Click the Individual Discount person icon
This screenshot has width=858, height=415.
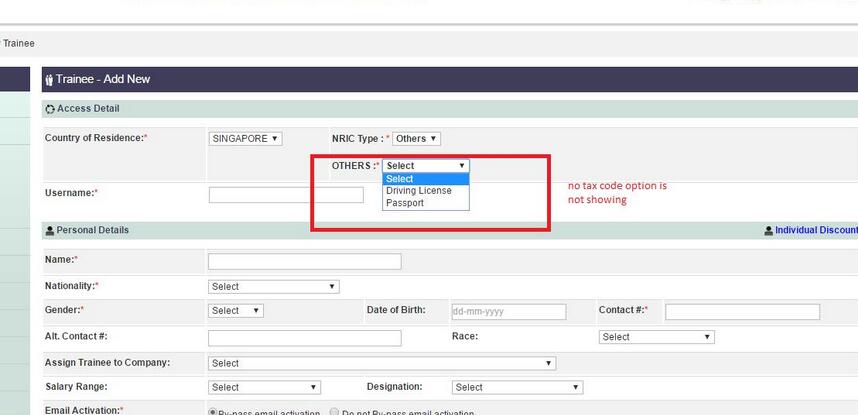[768, 231]
